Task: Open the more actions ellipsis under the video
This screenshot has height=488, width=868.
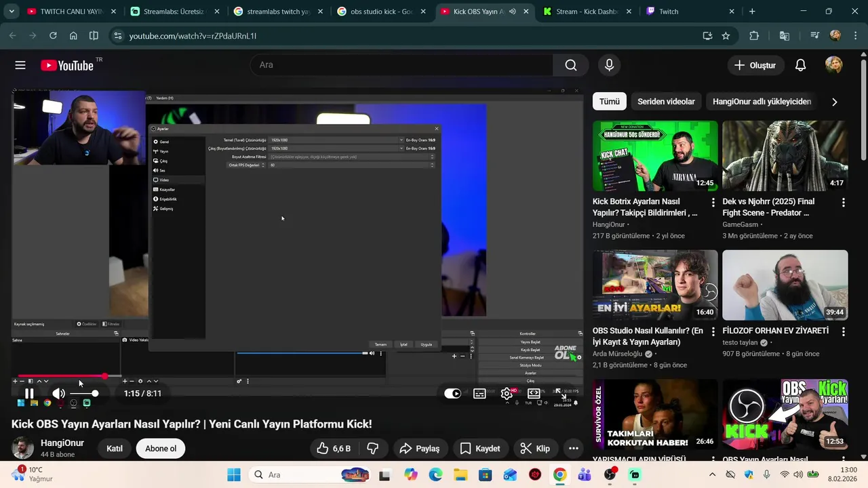Action: tap(574, 449)
